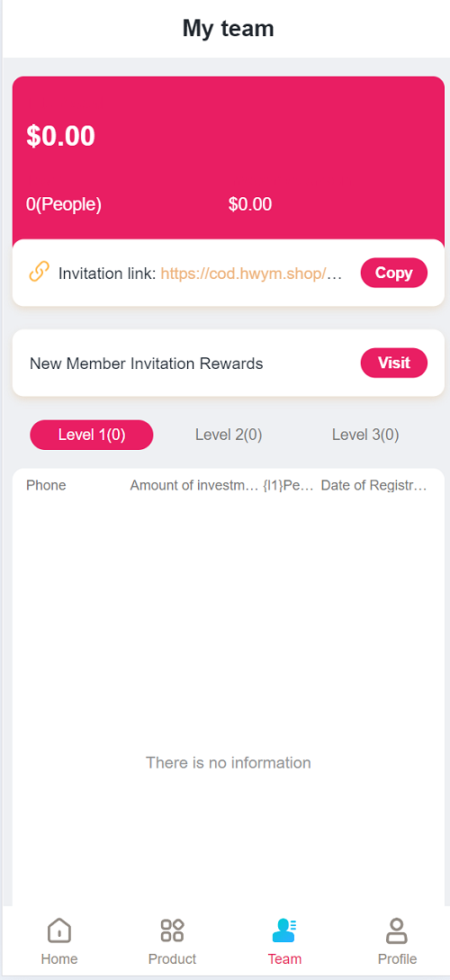This screenshot has width=450, height=980.
Task: Open the Home tab icon
Action: click(59, 930)
